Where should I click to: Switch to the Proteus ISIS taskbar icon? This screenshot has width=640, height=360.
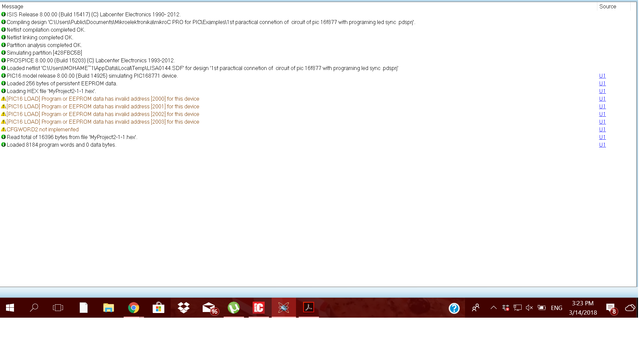click(x=284, y=308)
